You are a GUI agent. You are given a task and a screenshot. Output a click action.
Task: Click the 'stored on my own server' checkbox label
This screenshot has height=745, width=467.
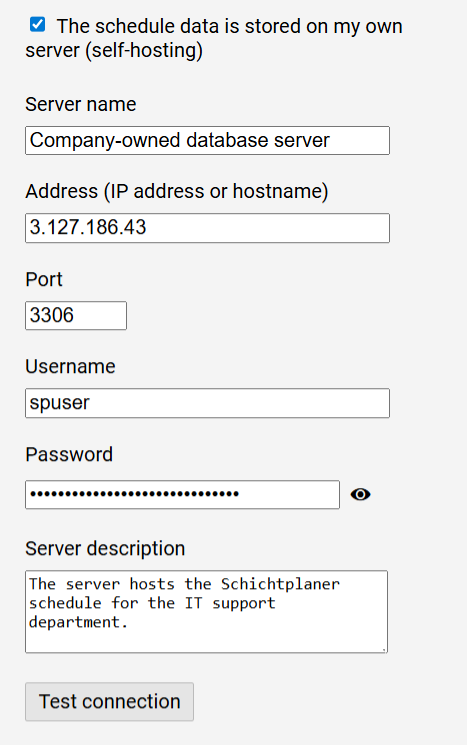(x=214, y=38)
